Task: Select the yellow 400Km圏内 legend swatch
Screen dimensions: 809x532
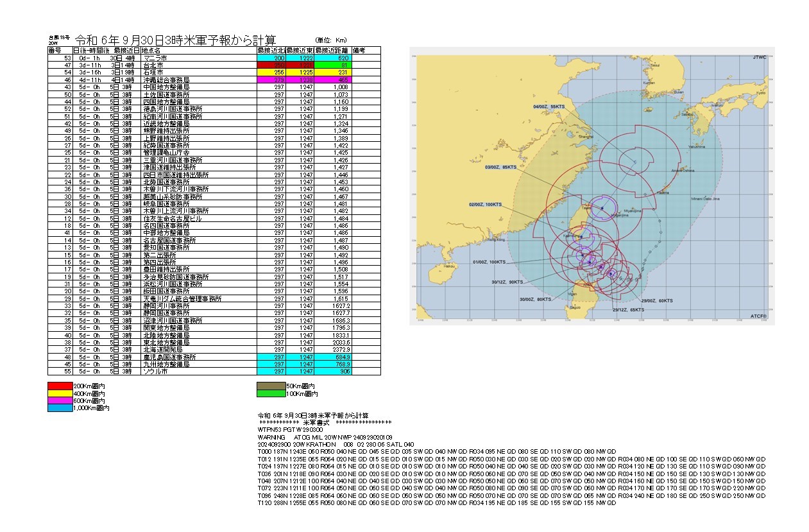Action: coord(60,393)
